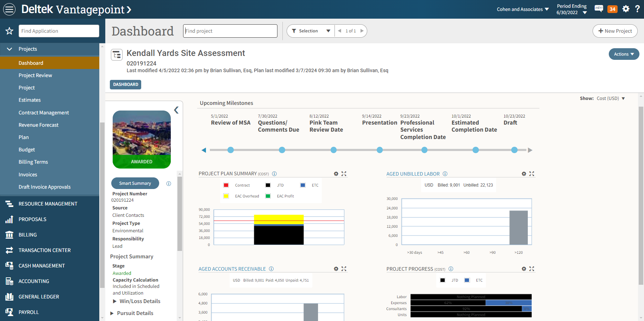Collapse the Projects section in the sidebar
The width and height of the screenshot is (644, 321).
click(x=9, y=49)
